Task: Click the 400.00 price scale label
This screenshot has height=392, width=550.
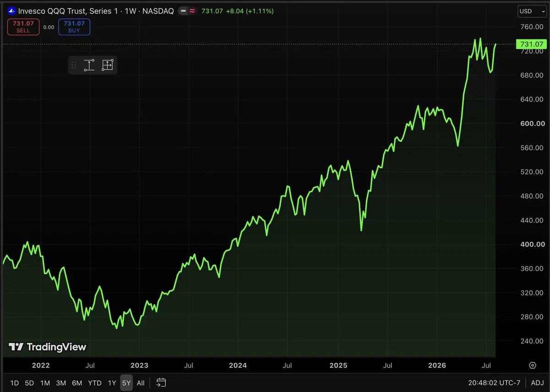Action: click(532, 245)
